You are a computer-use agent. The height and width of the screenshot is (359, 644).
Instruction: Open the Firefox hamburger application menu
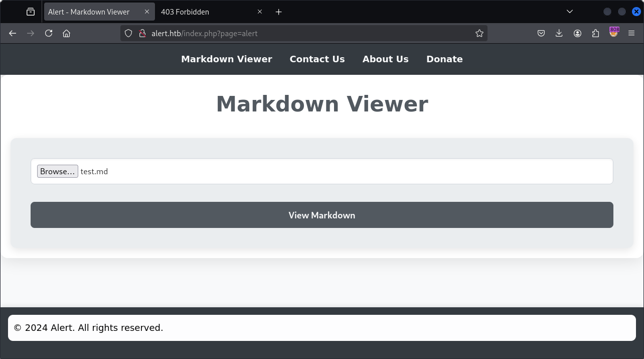[x=631, y=33]
